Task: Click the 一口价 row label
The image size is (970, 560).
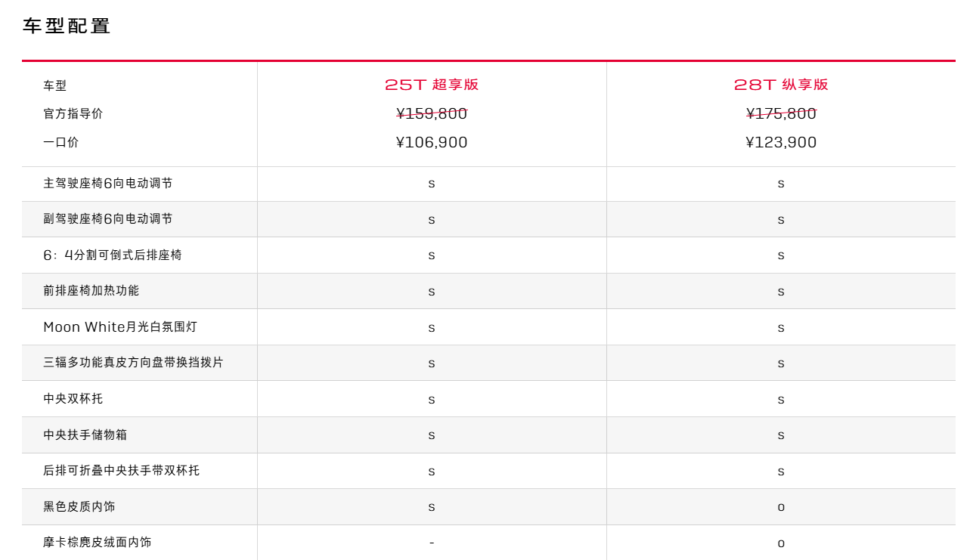Action: click(x=61, y=142)
